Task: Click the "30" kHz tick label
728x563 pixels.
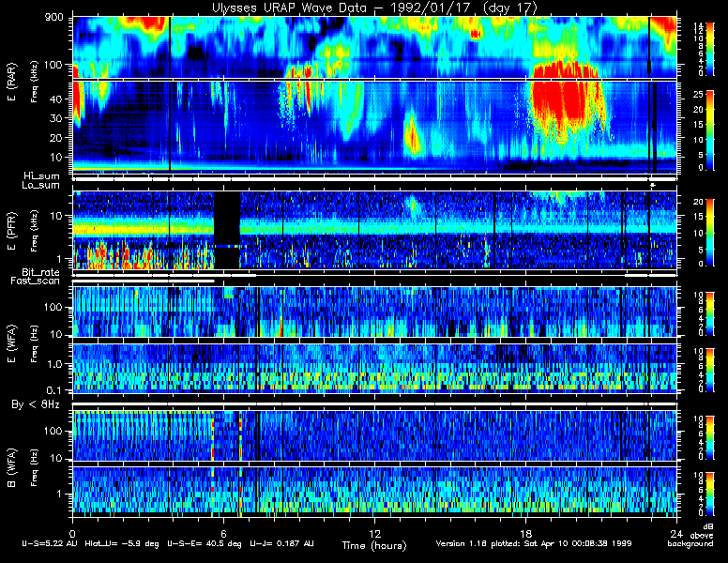Action: (55, 118)
